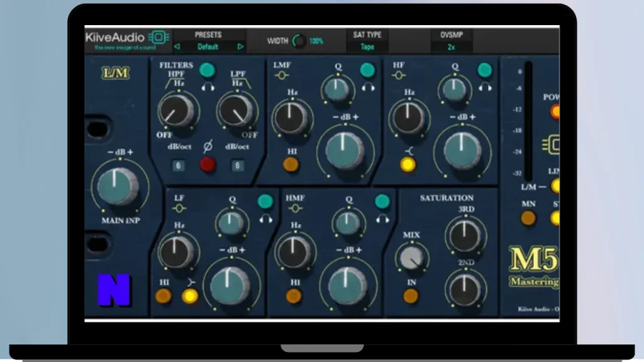The image size is (644, 362).
Task: Click the MAIN INP gain knob
Action: 118,187
